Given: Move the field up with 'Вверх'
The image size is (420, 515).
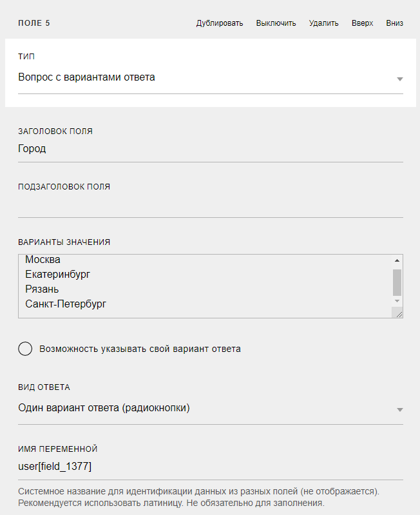Looking at the screenshot, I should [362, 23].
